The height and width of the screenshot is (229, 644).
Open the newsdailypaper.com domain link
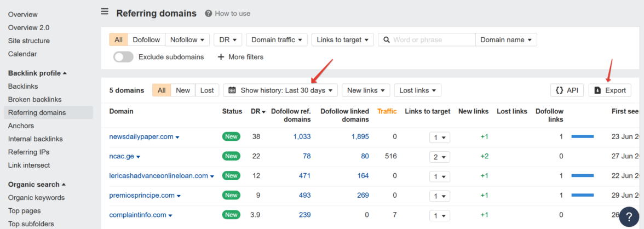[x=141, y=137]
